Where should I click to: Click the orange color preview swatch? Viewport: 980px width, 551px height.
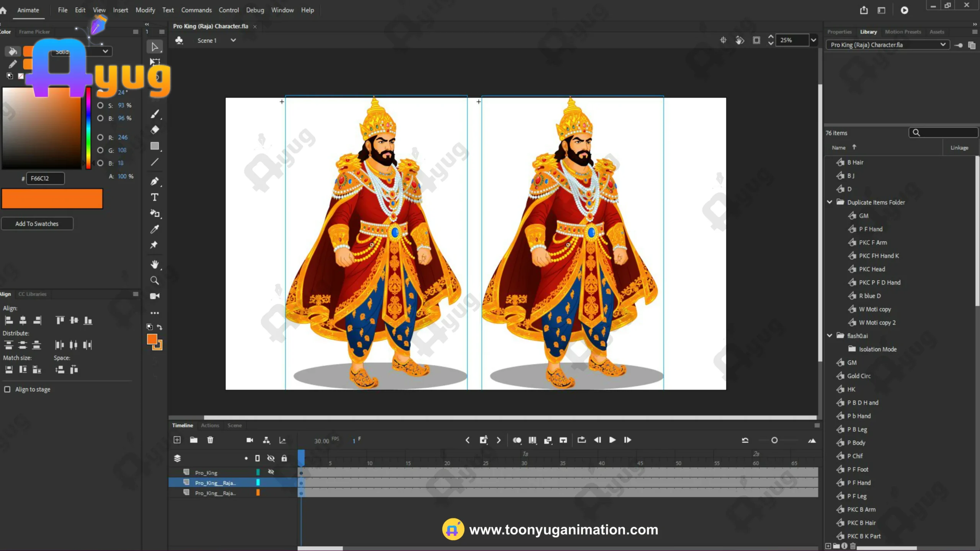tap(52, 199)
